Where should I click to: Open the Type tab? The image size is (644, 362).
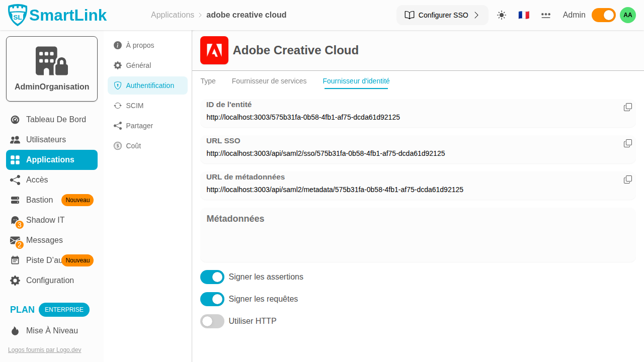point(208,81)
